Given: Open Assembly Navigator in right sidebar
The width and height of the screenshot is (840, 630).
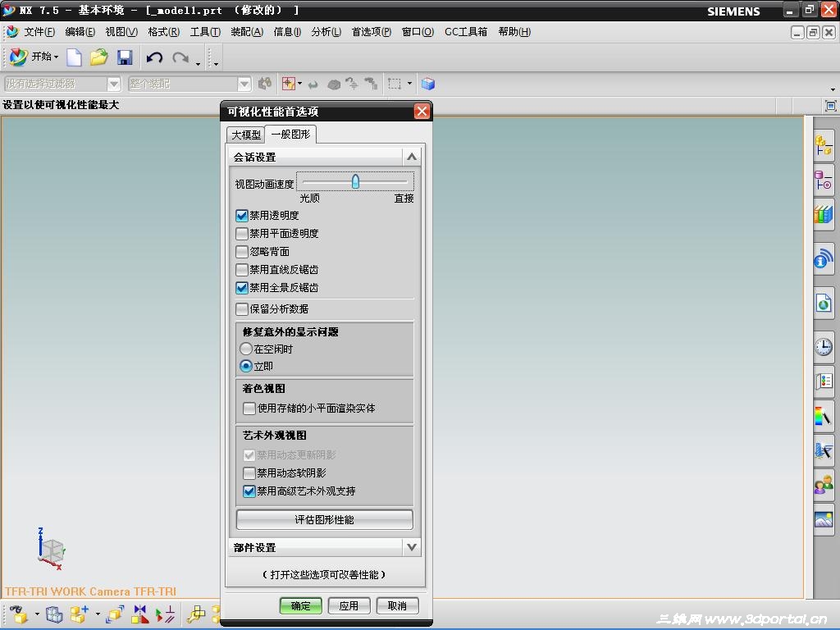Looking at the screenshot, I should (x=824, y=145).
